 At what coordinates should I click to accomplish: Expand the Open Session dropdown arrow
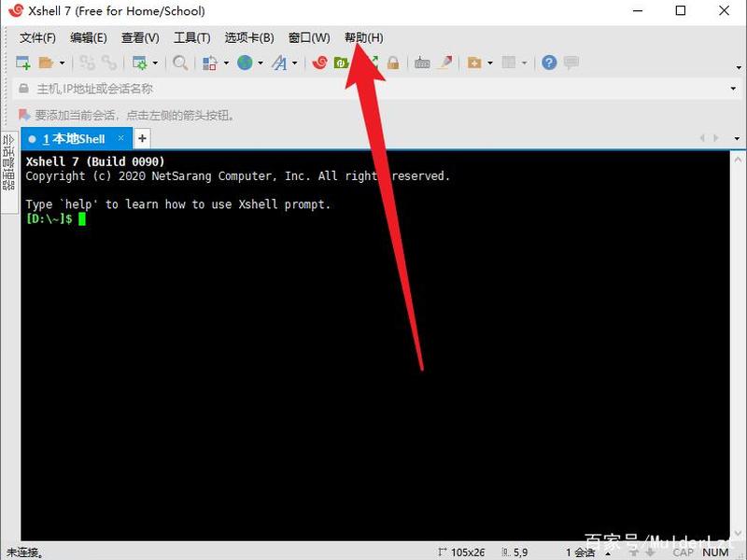pyautogui.click(x=62, y=63)
